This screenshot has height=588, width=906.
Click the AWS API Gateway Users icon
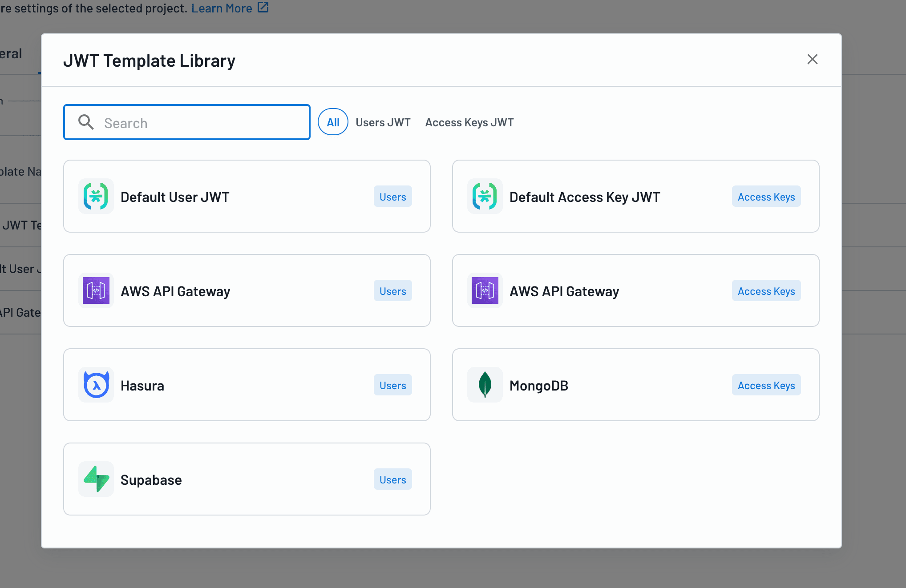tap(96, 290)
